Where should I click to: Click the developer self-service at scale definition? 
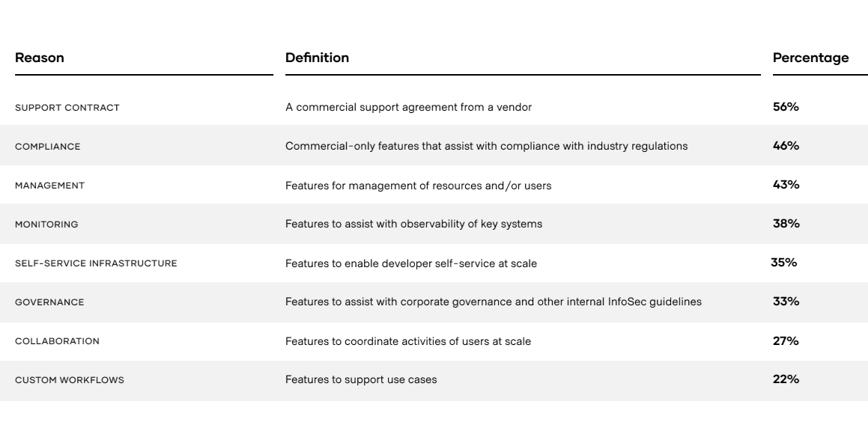pyautogui.click(x=411, y=263)
